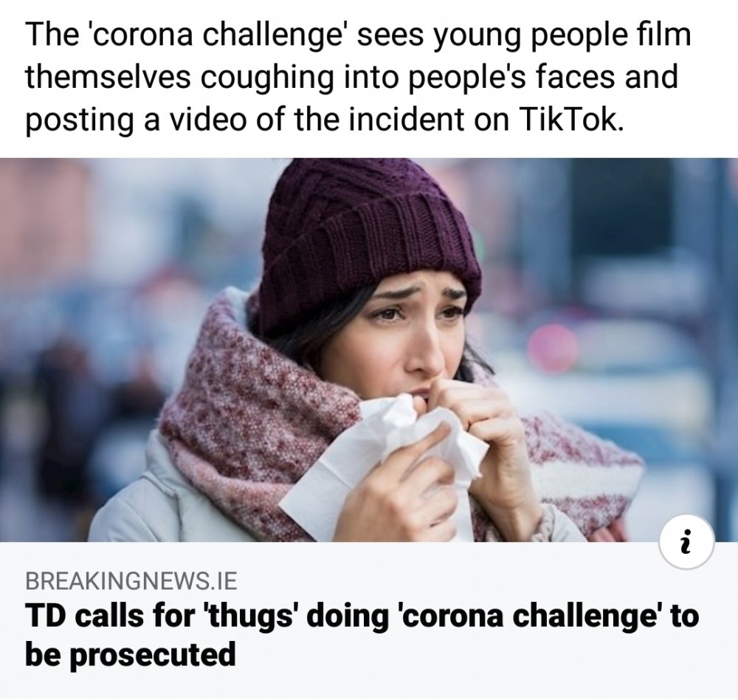738x700 pixels.
Task: Select the 'be prosecuted' headline line
Action: tap(131, 653)
